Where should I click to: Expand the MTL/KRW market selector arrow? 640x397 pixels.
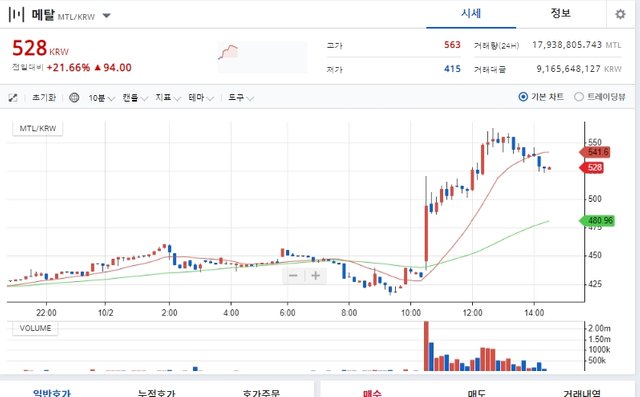[x=107, y=16]
